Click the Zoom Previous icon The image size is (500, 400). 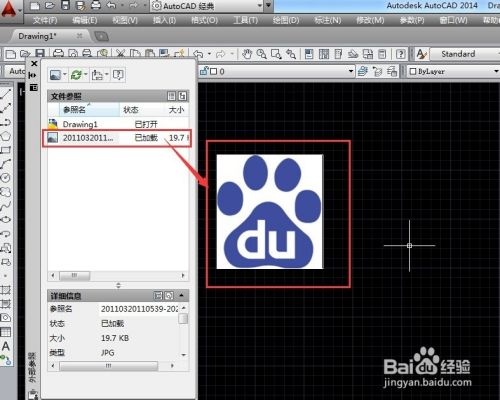pos(291,54)
